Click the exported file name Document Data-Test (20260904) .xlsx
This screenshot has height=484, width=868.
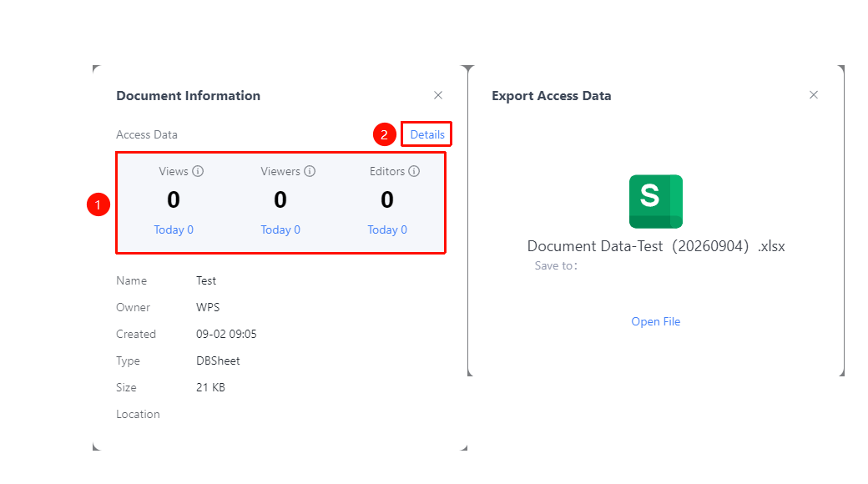(x=656, y=246)
